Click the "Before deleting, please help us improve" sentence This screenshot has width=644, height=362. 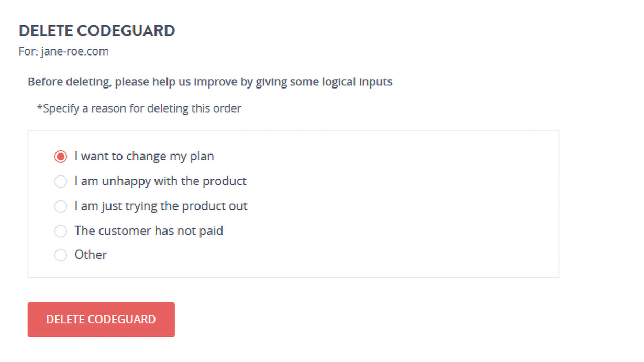[x=210, y=82]
